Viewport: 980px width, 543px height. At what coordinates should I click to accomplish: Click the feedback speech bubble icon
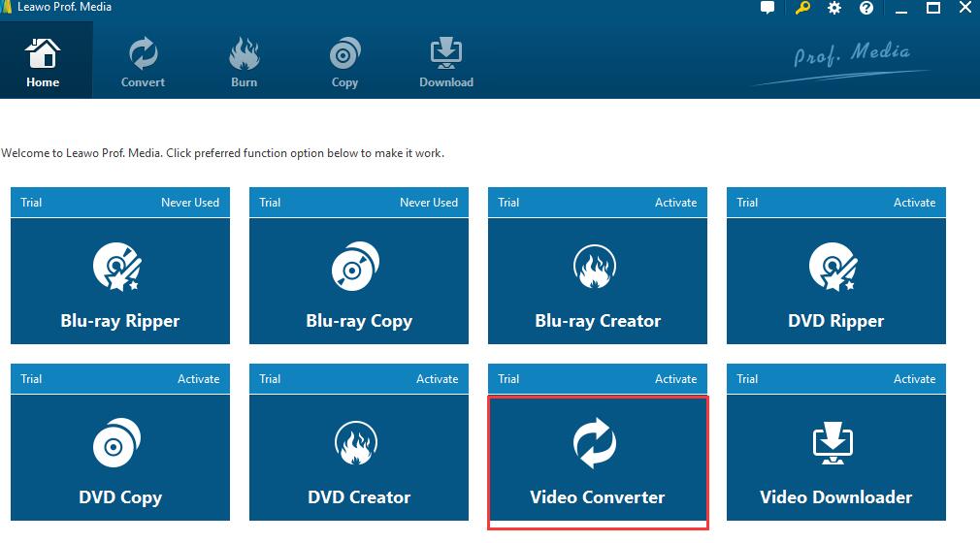768,8
